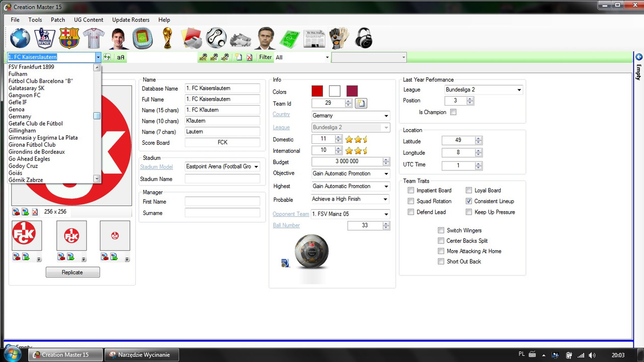
Task: Open the Stadium Model dropdown
Action: pos(256,166)
